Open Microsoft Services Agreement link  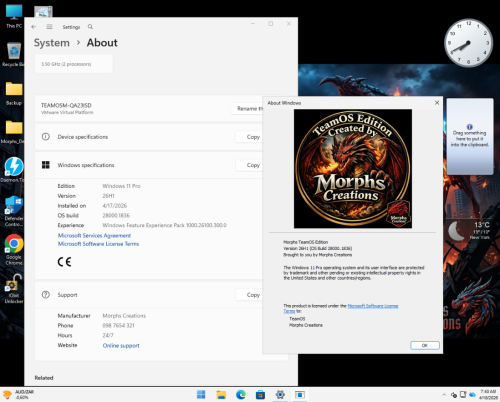click(x=94, y=235)
